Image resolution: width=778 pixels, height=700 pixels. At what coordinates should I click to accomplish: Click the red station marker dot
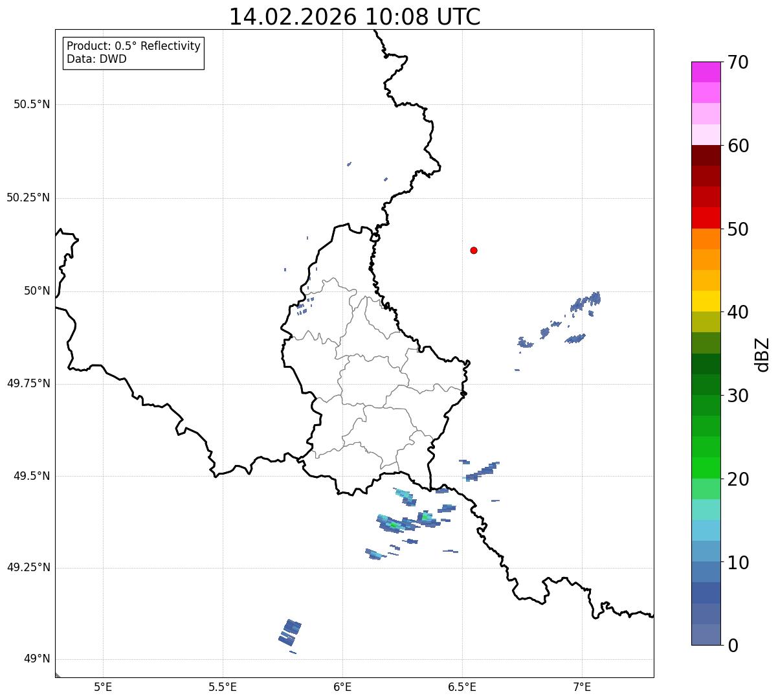point(474,251)
